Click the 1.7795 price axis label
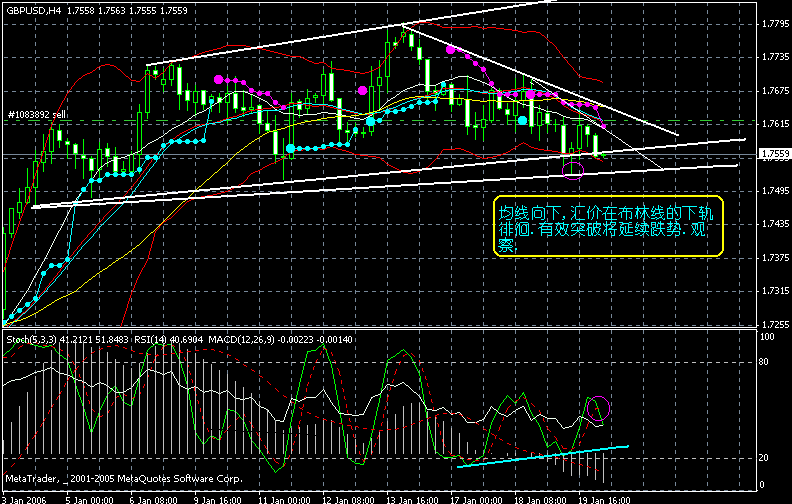The height and width of the screenshot is (504, 792). pyautogui.click(x=775, y=24)
